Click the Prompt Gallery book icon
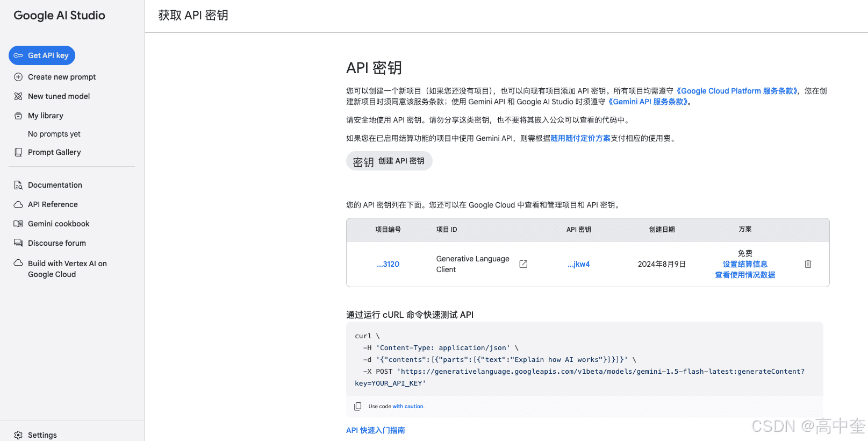 (x=18, y=152)
